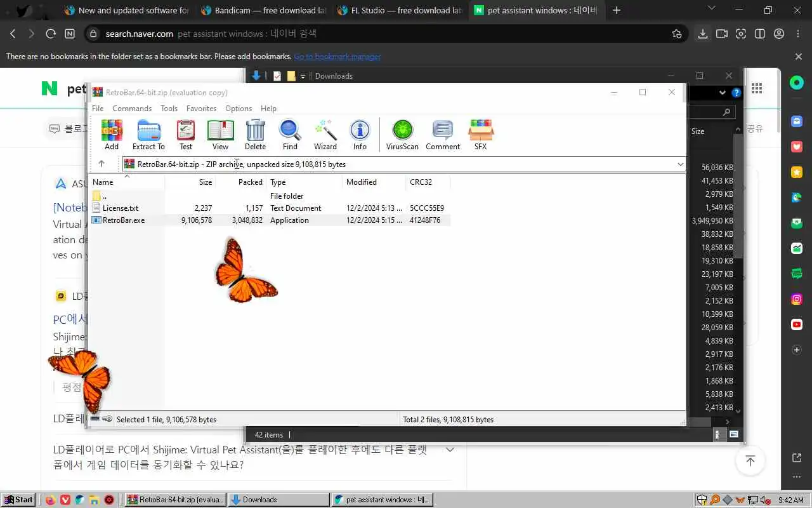This screenshot has height=508, width=812.
Task: Click the SFX toolbar icon
Action: click(480, 135)
